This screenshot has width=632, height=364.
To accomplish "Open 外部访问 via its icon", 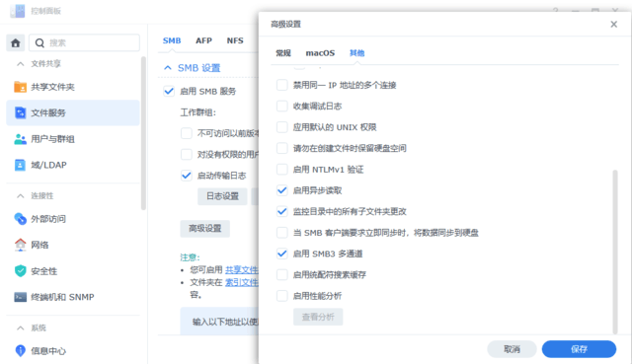I will tap(20, 219).
